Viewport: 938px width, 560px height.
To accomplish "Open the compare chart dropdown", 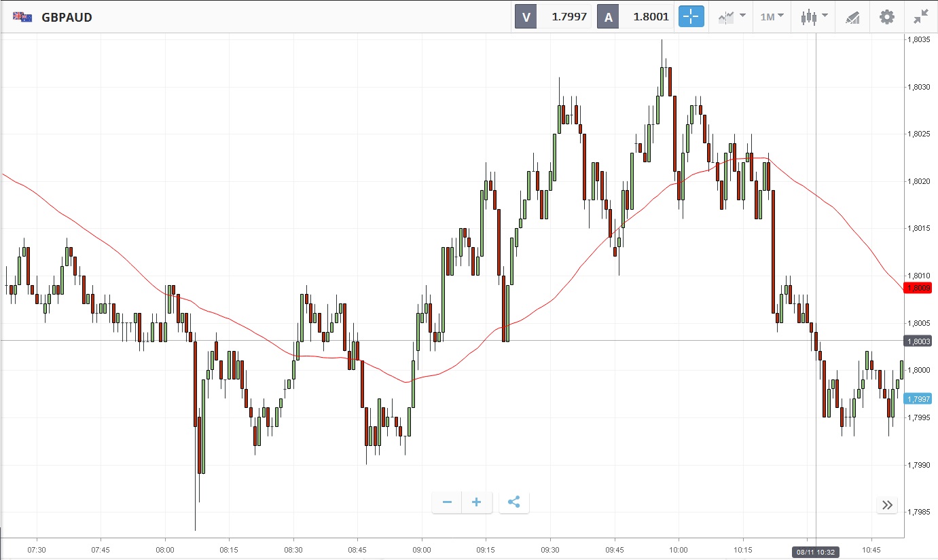I will pyautogui.click(x=732, y=17).
